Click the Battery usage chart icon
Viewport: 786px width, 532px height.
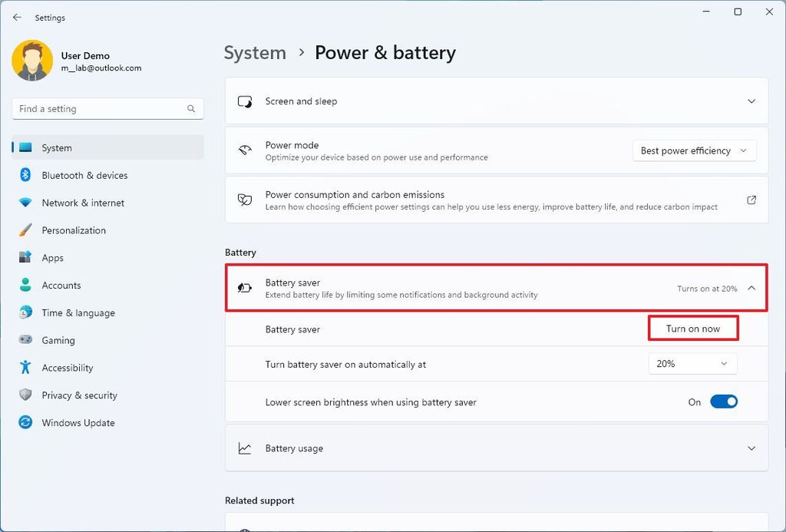coord(244,449)
